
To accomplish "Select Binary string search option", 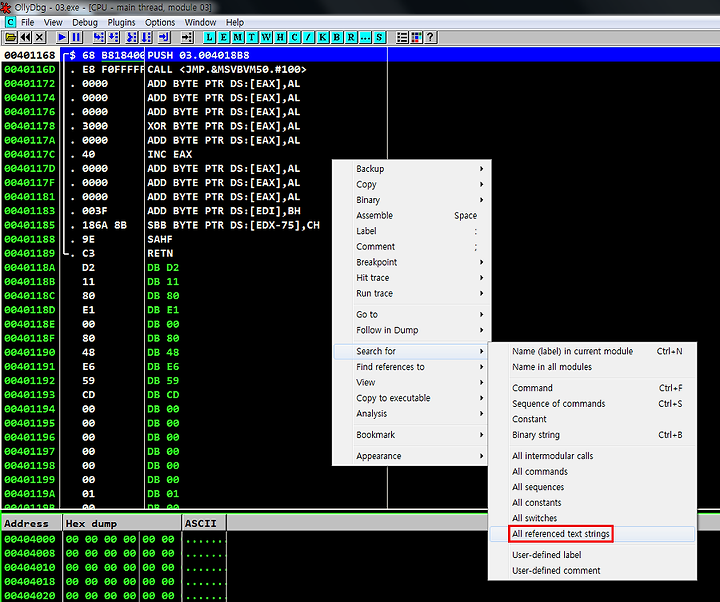I will (x=592, y=435).
